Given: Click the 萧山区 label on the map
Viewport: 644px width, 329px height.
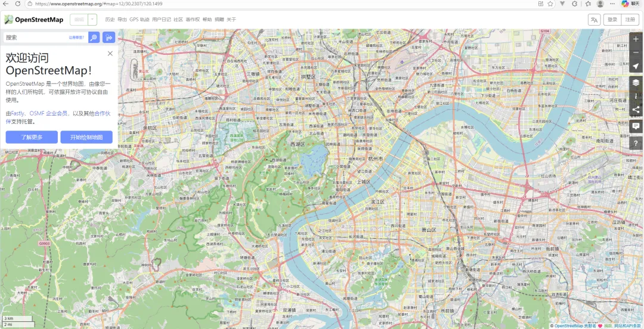Looking at the screenshot, I should tap(428, 230).
